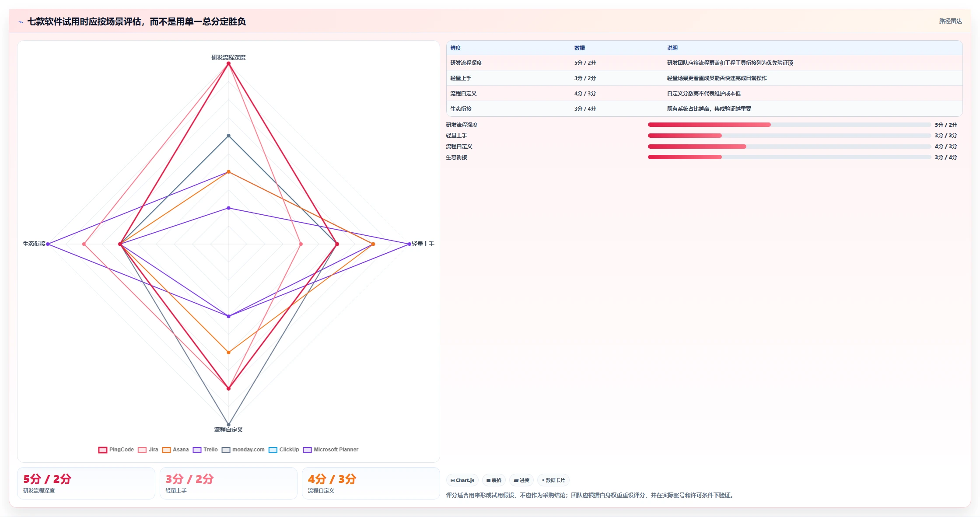Hide the Trello series in the legend
This screenshot has height=517, width=980.
pyautogui.click(x=205, y=450)
